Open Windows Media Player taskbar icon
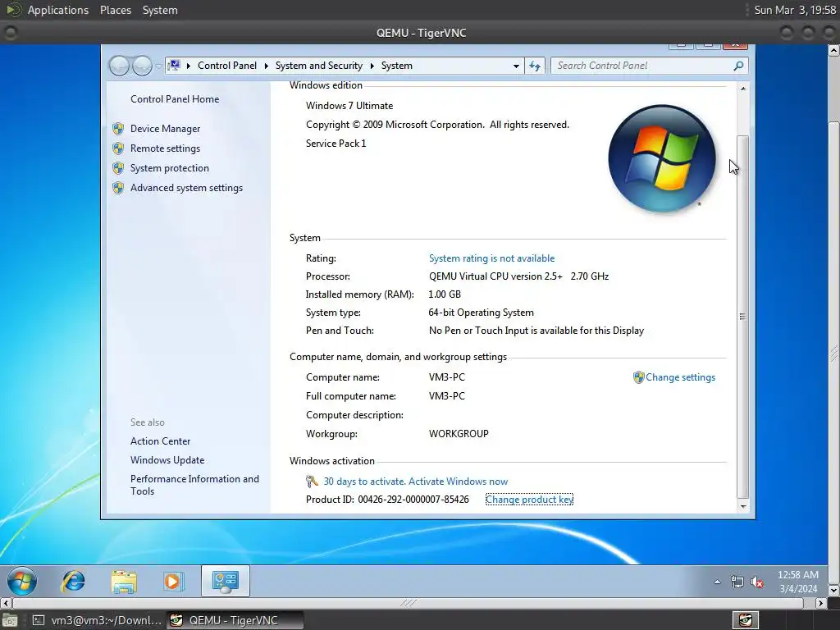Viewport: 840px width, 630px height. coord(172,582)
